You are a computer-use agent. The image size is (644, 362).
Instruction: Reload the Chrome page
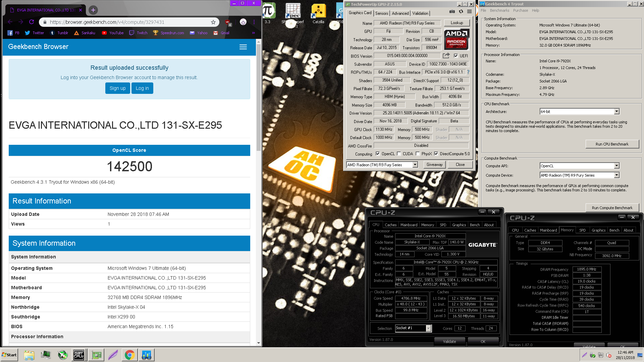(32, 22)
